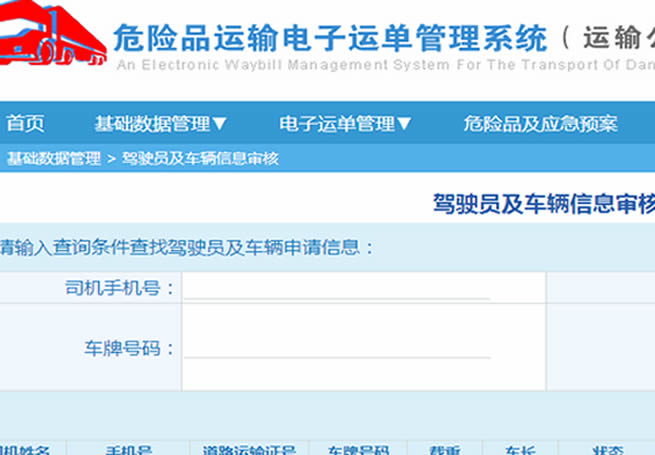Focus the 车牌号码 input field

337,347
